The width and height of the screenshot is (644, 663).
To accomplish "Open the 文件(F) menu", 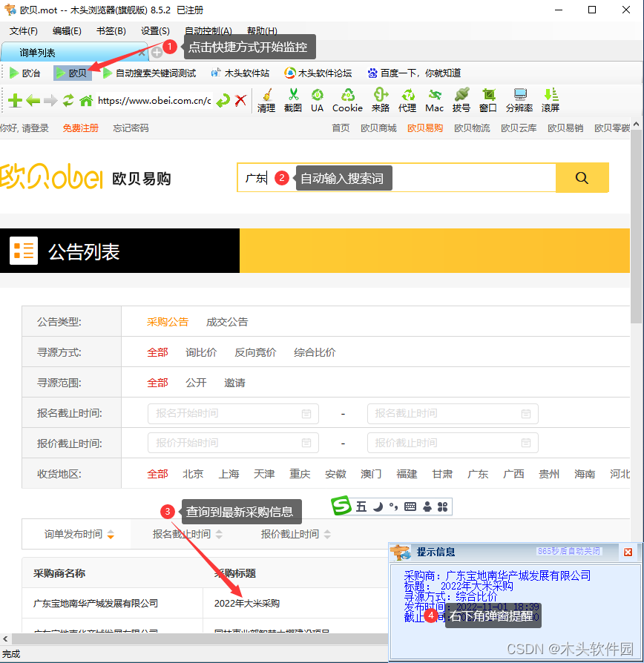I will pyautogui.click(x=23, y=31).
